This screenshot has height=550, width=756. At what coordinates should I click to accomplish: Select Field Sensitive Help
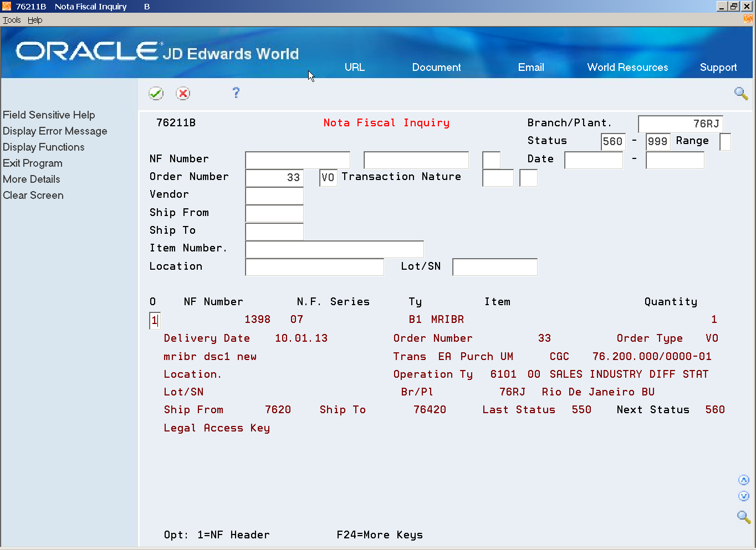[x=49, y=115]
